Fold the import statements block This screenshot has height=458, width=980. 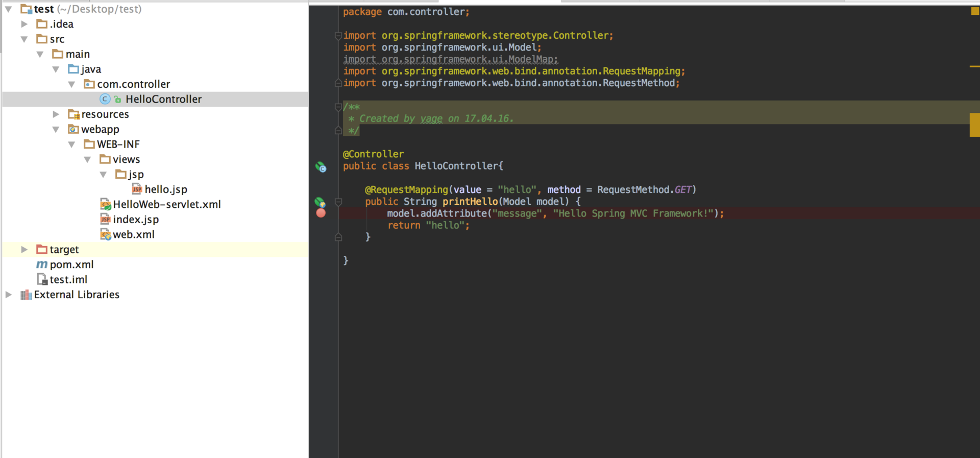pos(338,36)
